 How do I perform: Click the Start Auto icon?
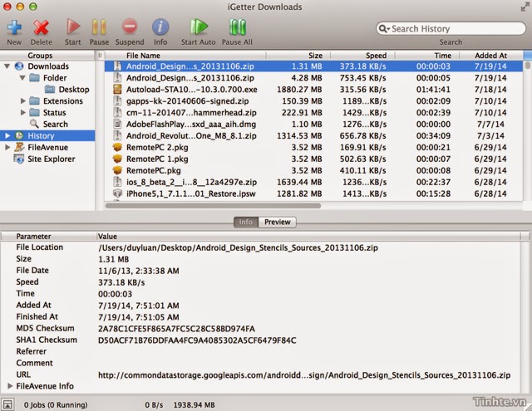click(x=198, y=27)
